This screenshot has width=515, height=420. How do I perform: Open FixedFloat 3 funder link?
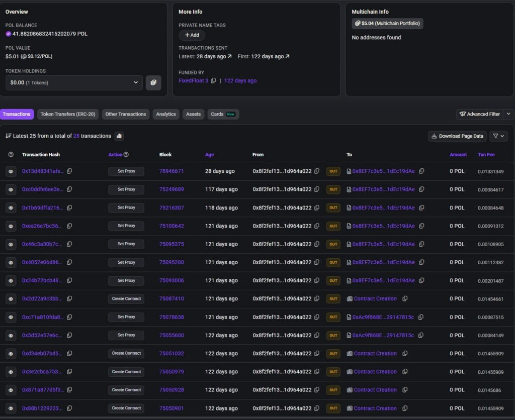[x=194, y=81]
